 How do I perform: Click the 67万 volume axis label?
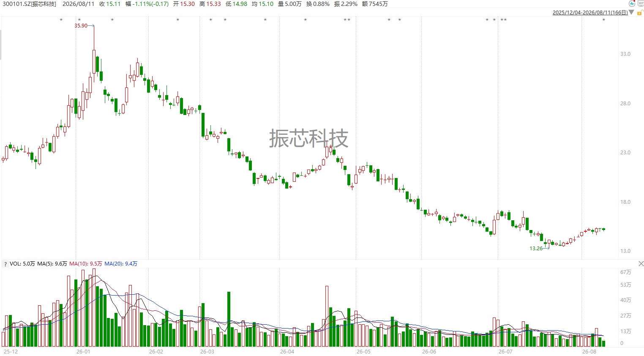(625, 272)
